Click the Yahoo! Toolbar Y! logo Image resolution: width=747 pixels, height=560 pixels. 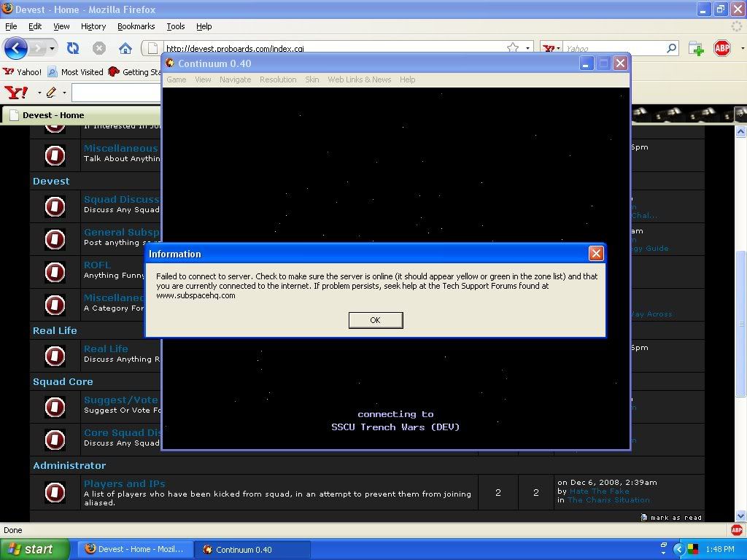pyautogui.click(x=16, y=93)
